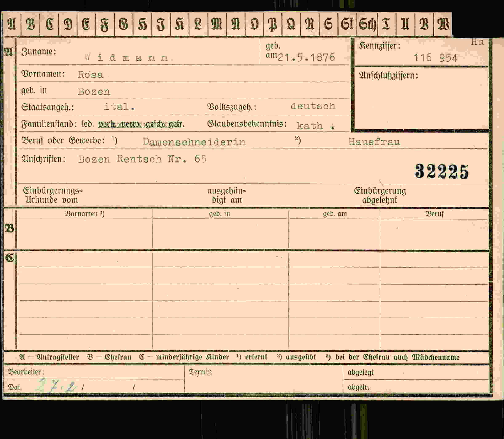Click the Kennziffer label
Image resolution: width=504 pixels, height=439 pixels.
point(380,46)
